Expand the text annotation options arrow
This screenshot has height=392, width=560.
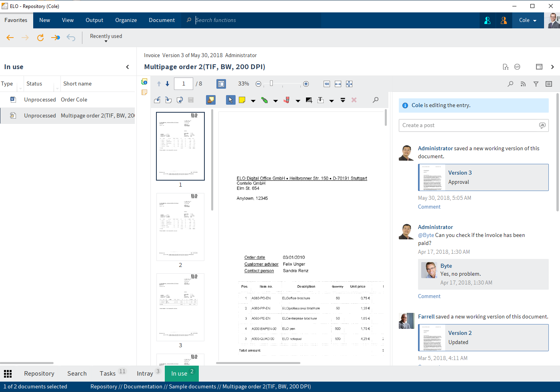[x=332, y=101]
